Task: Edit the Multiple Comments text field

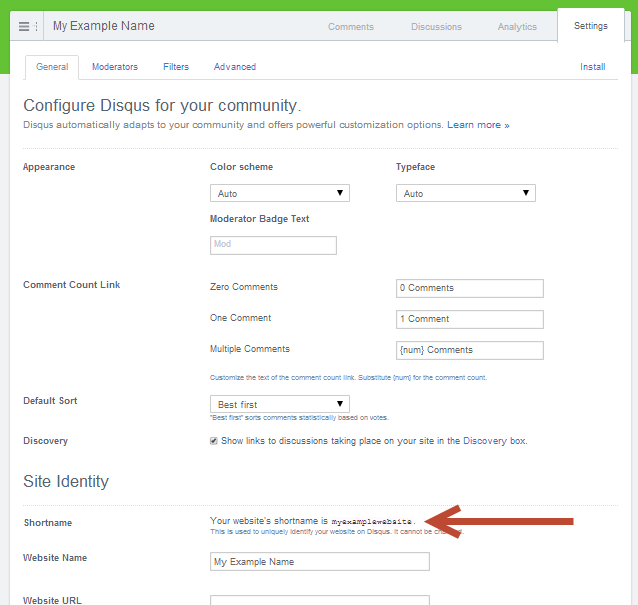Action: (469, 350)
